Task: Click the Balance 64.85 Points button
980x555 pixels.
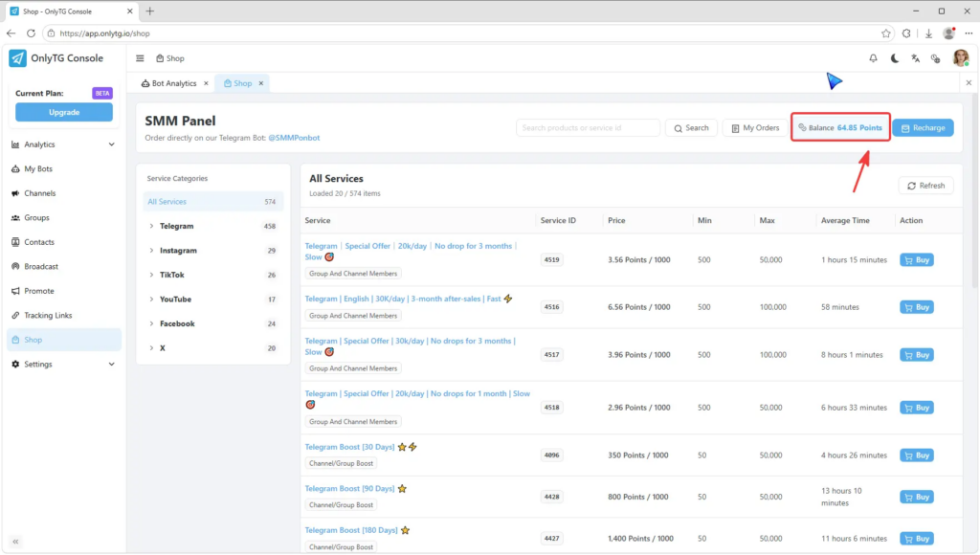Action: click(840, 127)
